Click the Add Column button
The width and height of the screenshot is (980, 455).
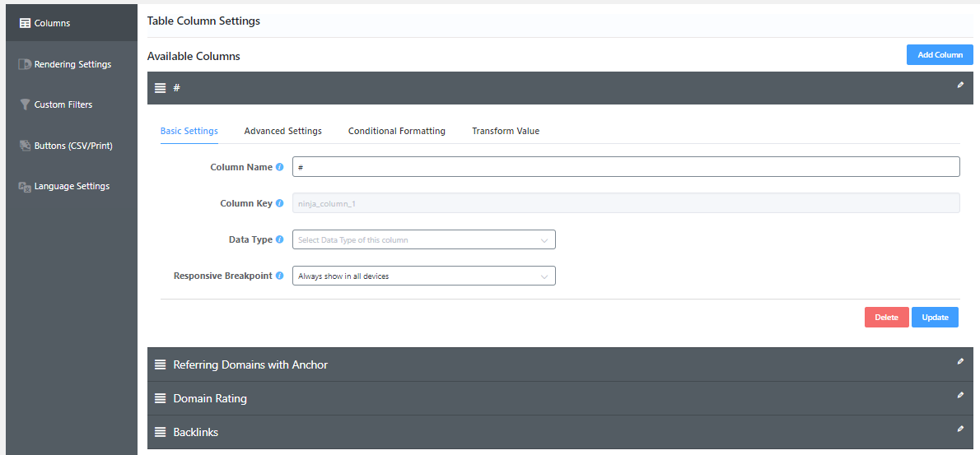click(x=940, y=55)
